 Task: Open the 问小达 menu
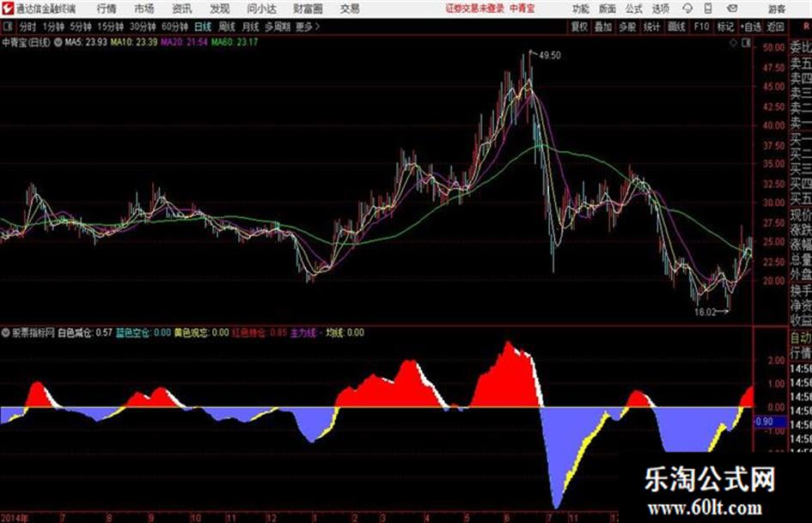(x=261, y=9)
